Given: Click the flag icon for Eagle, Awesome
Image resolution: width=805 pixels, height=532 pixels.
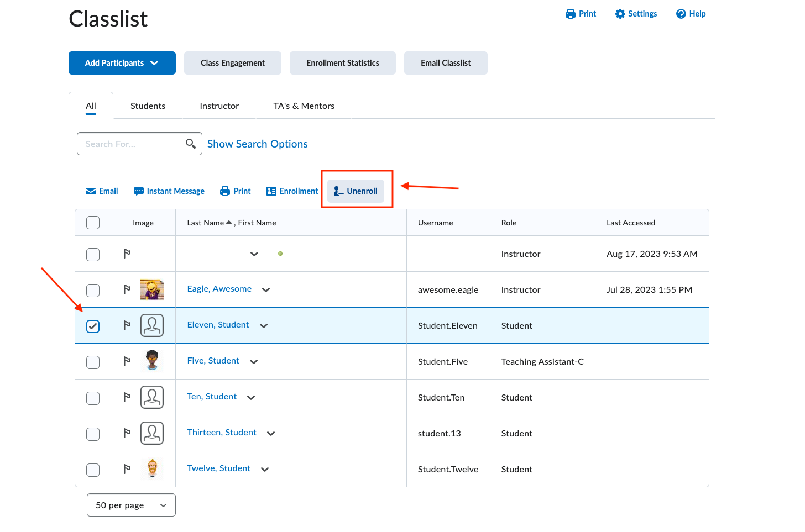Looking at the screenshot, I should 127,289.
